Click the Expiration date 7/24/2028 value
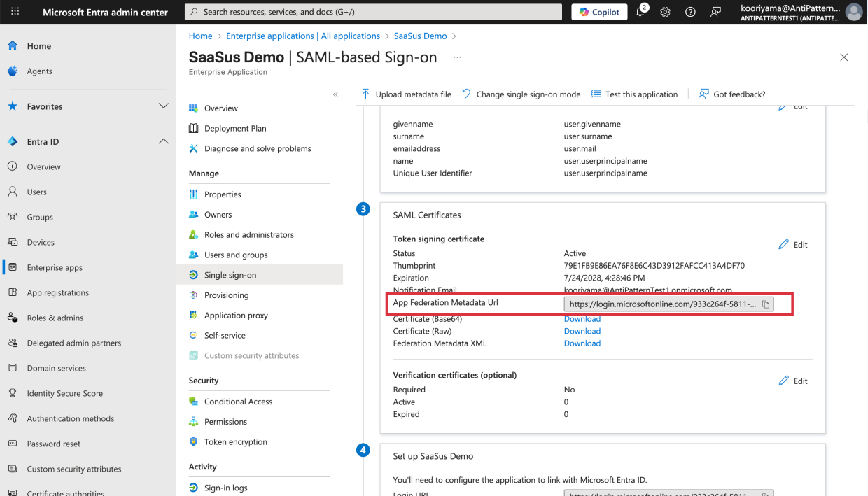 (x=605, y=278)
